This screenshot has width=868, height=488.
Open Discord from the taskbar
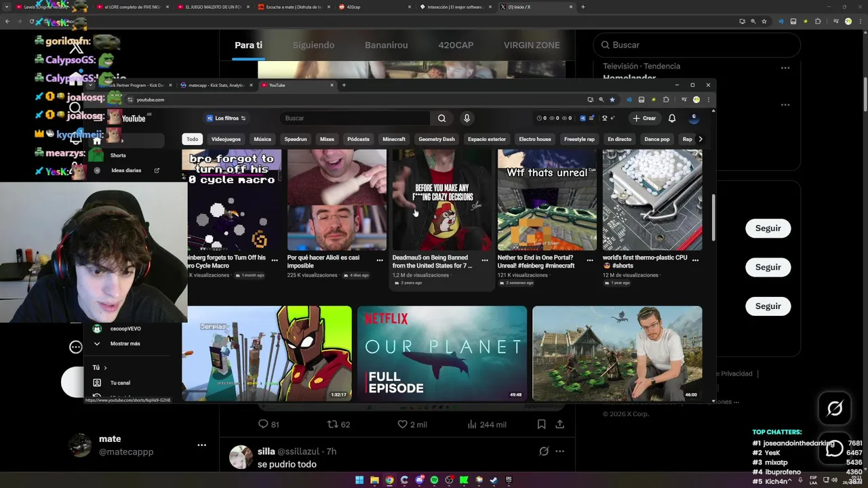419,480
